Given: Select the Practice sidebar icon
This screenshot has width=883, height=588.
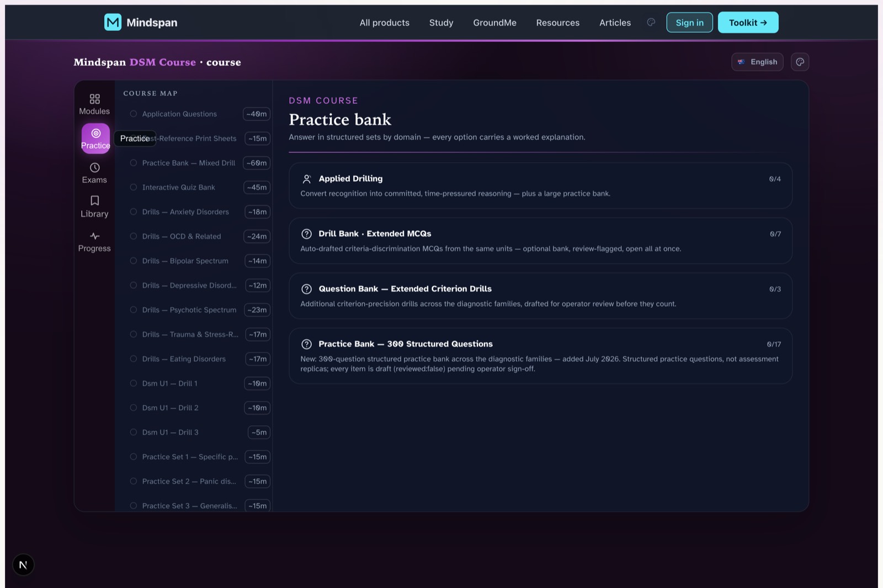Looking at the screenshot, I should 95,138.
